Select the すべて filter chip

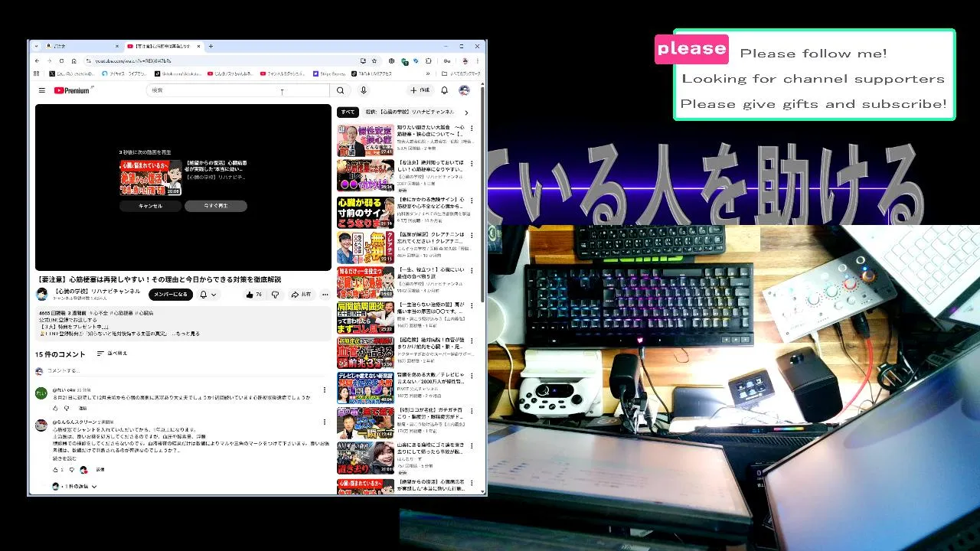348,112
